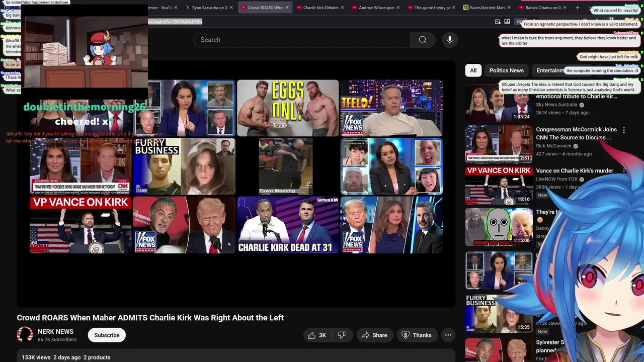Open Vance on Charlie Kirk's murder title
This screenshot has height=362, width=644.
pyautogui.click(x=575, y=171)
